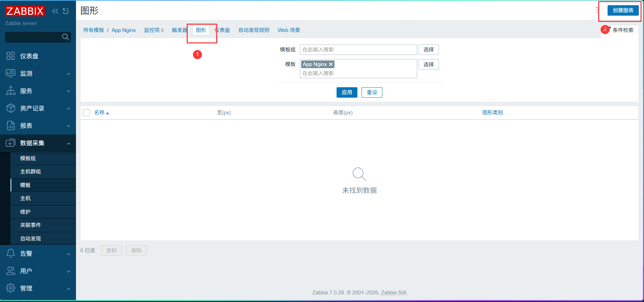Expand the 告警 menu chevron
This screenshot has height=302, width=644.
tap(69, 254)
